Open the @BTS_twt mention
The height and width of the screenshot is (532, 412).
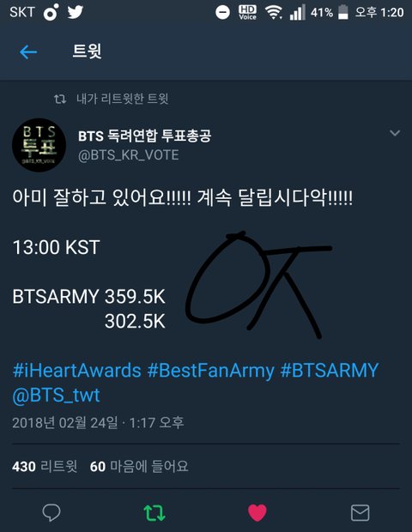[x=56, y=396]
